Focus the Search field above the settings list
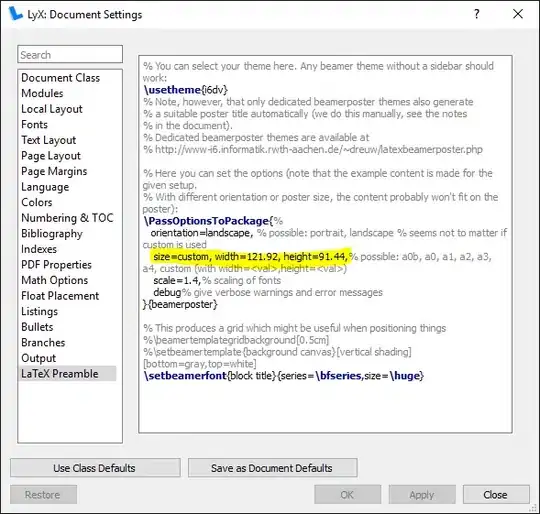 point(70,54)
